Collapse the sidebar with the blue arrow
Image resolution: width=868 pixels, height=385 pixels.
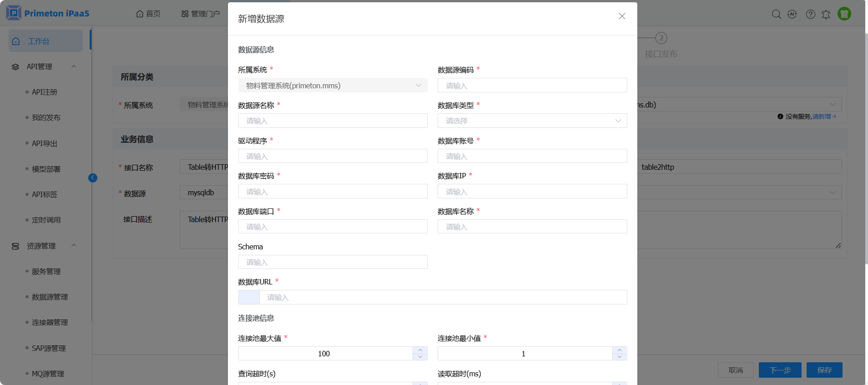coord(93,178)
